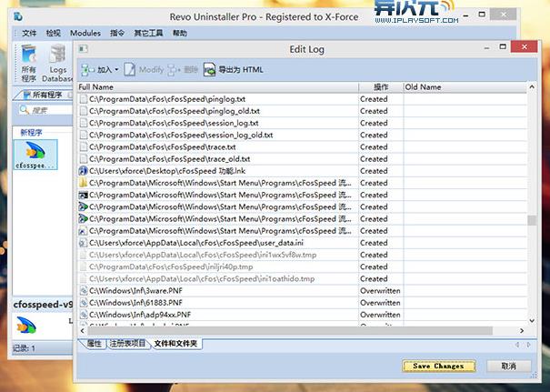550x392 pixels.
Task: Select the session_log_old.txt row
Action: [x=302, y=136]
